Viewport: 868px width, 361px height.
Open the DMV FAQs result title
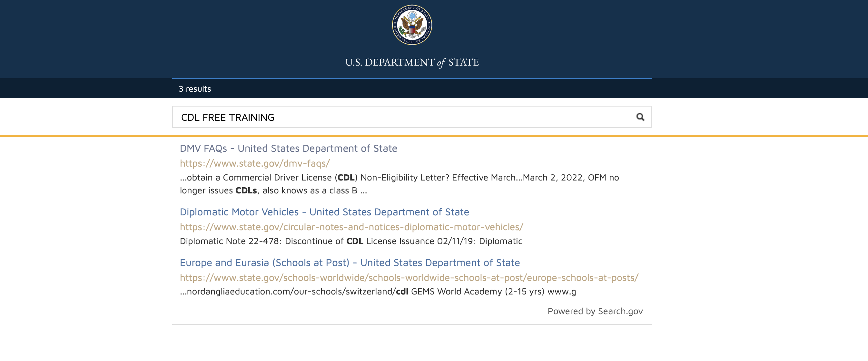pos(288,149)
